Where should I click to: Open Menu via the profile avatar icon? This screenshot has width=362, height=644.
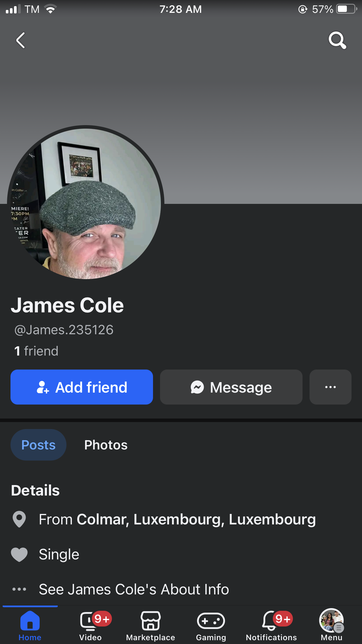pos(331,620)
